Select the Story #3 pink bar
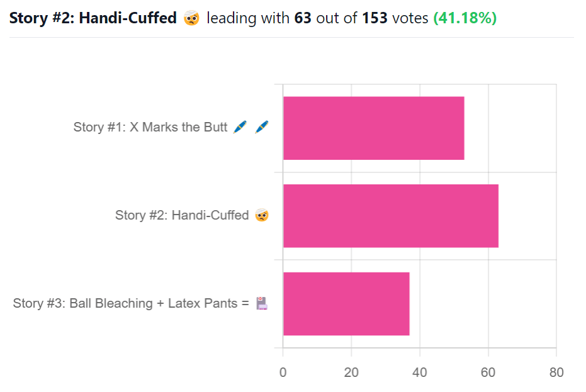 (x=346, y=304)
